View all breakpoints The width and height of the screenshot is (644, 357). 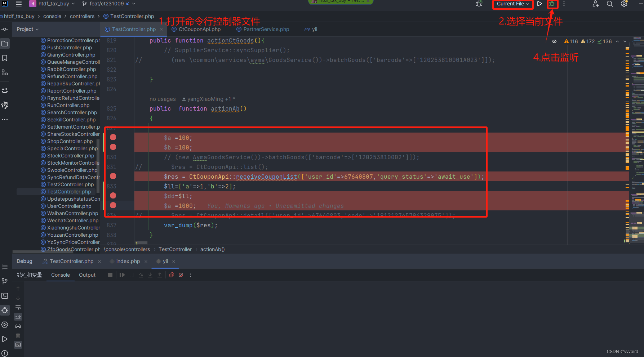tap(172, 275)
